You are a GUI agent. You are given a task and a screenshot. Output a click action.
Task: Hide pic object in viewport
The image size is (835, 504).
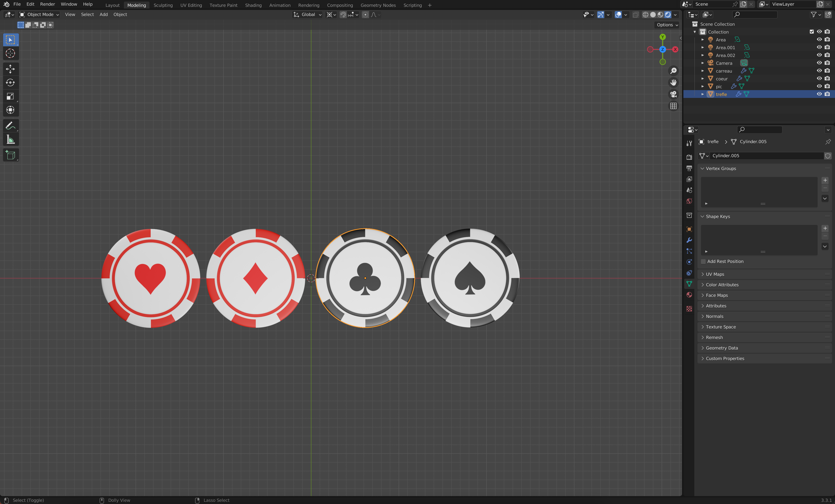819,86
